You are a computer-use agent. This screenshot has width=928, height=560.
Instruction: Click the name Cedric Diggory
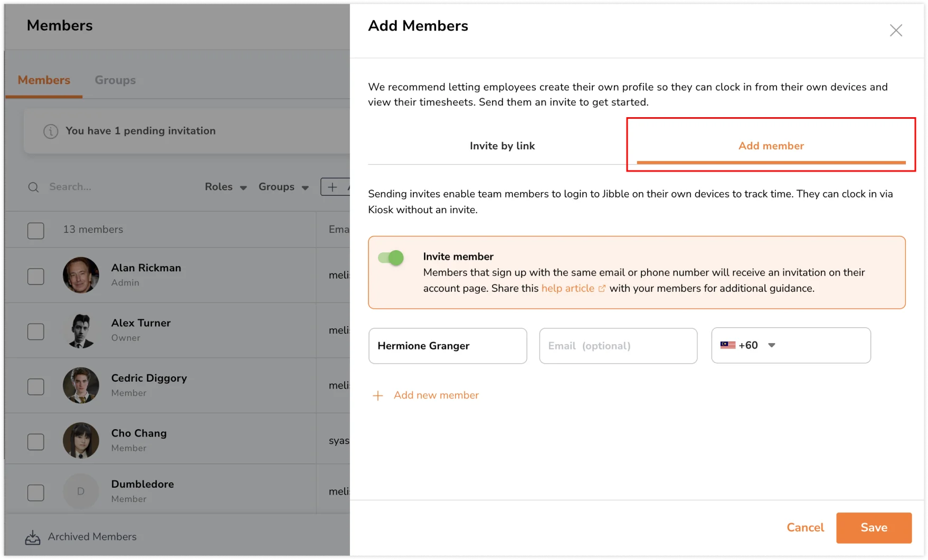tap(149, 378)
